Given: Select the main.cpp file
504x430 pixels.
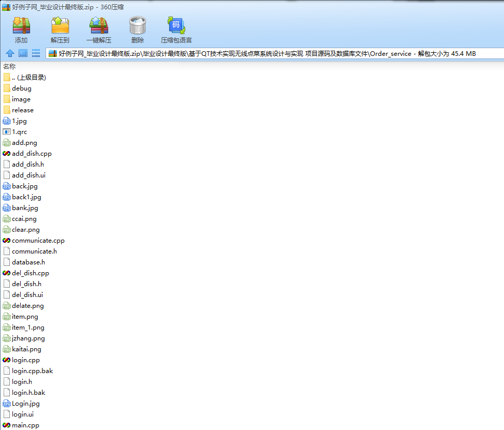Looking at the screenshot, I should pyautogui.click(x=21, y=425).
